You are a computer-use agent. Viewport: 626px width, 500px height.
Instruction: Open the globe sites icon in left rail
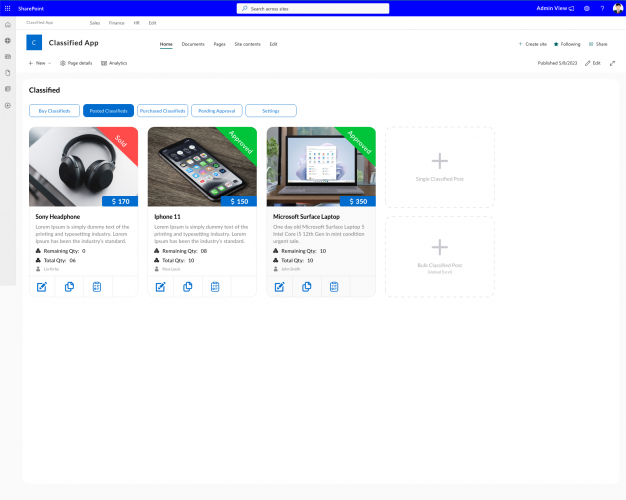[x=8, y=41]
